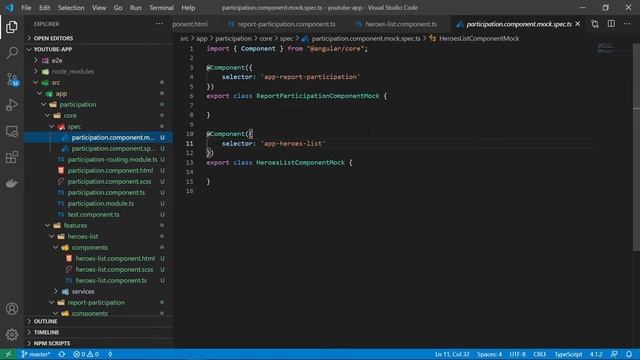Open the Run menu

[136, 8]
